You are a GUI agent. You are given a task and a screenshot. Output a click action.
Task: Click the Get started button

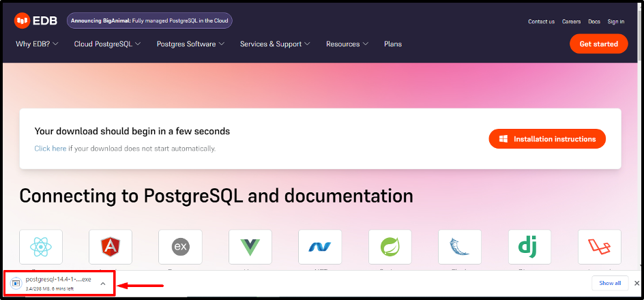tap(599, 44)
